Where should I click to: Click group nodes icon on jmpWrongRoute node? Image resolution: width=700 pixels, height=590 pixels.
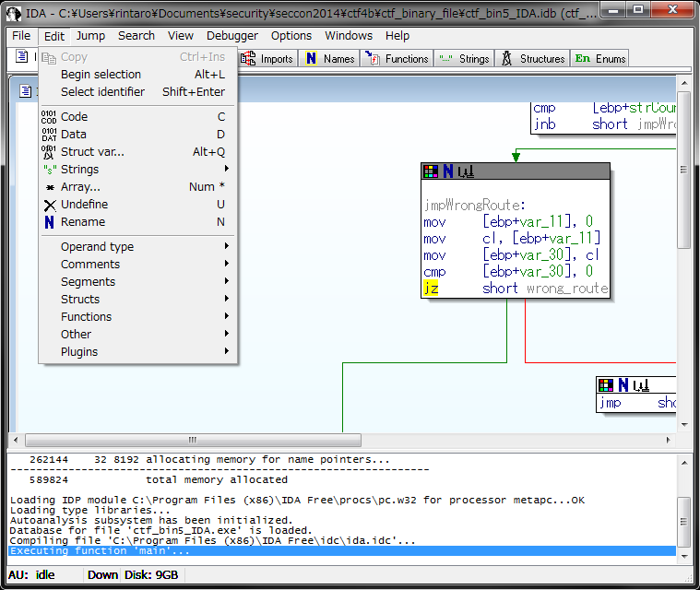466,171
